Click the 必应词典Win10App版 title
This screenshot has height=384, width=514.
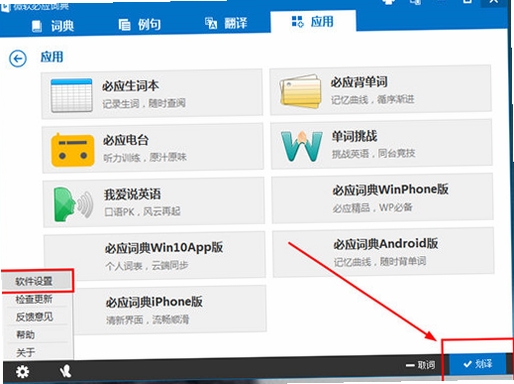pyautogui.click(x=164, y=248)
